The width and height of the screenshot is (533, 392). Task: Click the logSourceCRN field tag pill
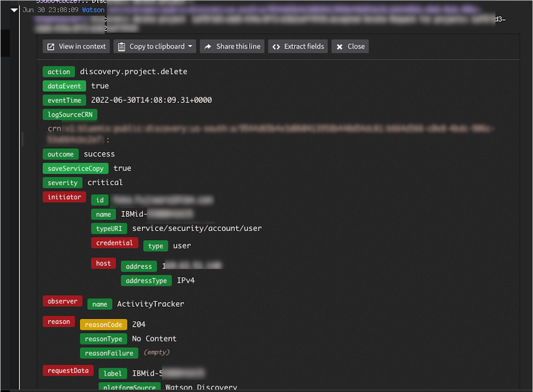[70, 114]
